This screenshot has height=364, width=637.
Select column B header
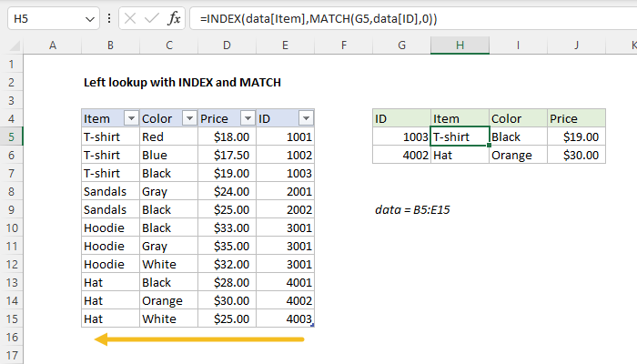pyautogui.click(x=110, y=45)
